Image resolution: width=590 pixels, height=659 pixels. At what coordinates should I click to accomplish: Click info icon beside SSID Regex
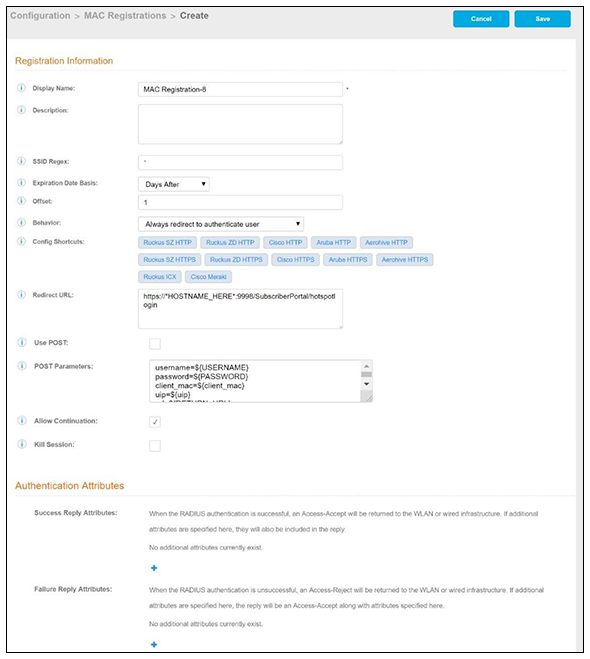[21, 161]
